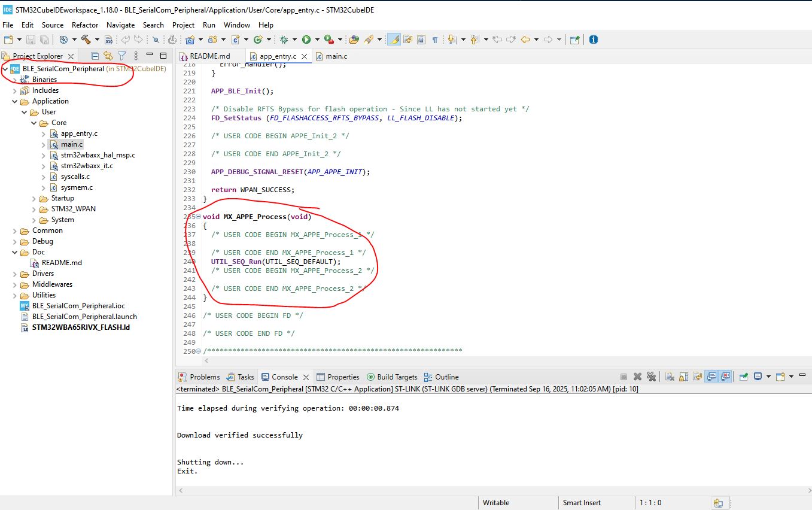Switch to the Problems tab
This screenshot has width=812, height=510.
pyautogui.click(x=199, y=377)
